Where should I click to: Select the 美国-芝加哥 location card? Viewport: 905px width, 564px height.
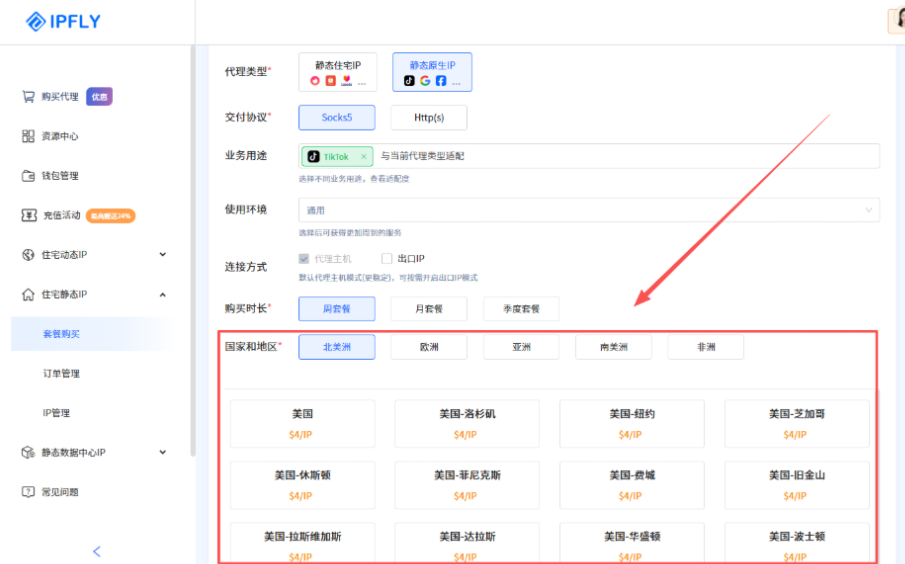[797, 424]
